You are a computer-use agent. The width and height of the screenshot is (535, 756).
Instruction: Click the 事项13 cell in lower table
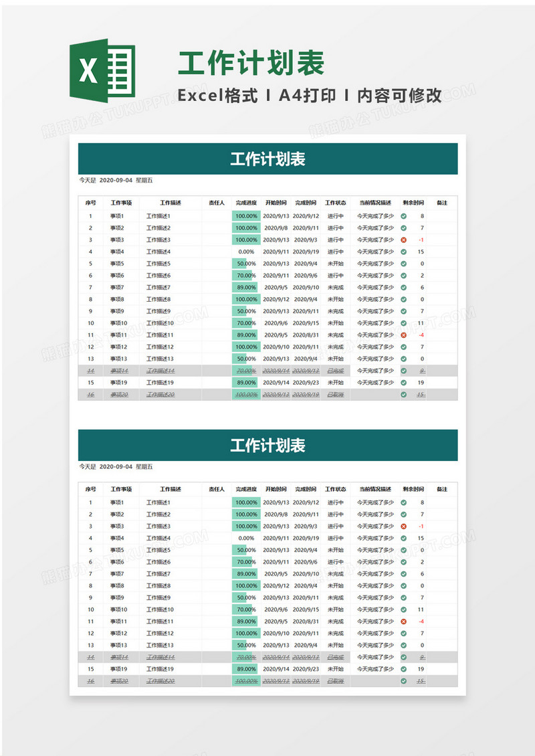119,645
